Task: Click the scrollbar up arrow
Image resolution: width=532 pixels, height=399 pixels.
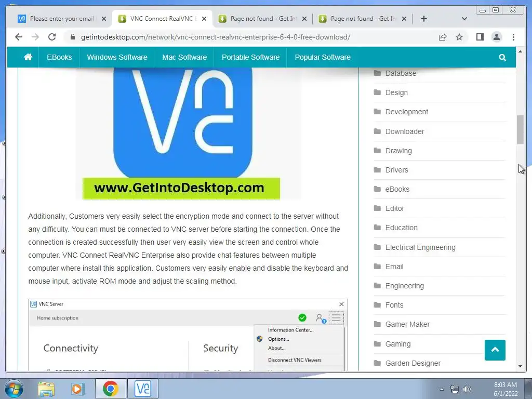Action: tap(520, 51)
